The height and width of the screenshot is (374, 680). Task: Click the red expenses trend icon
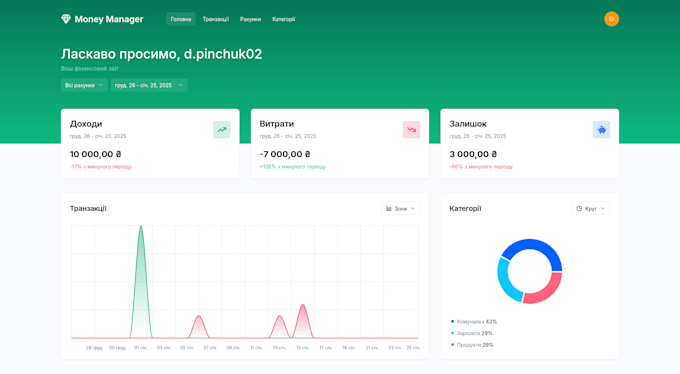(412, 130)
